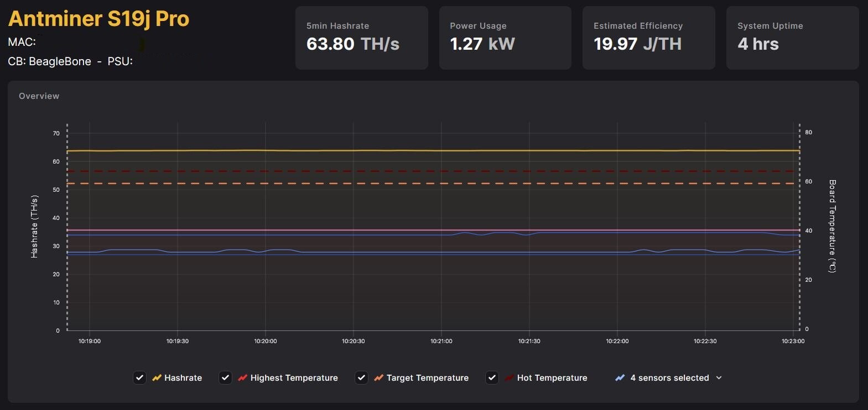The width and height of the screenshot is (868, 410).
Task: Click the 5min Hashrate card
Action: pyautogui.click(x=361, y=38)
